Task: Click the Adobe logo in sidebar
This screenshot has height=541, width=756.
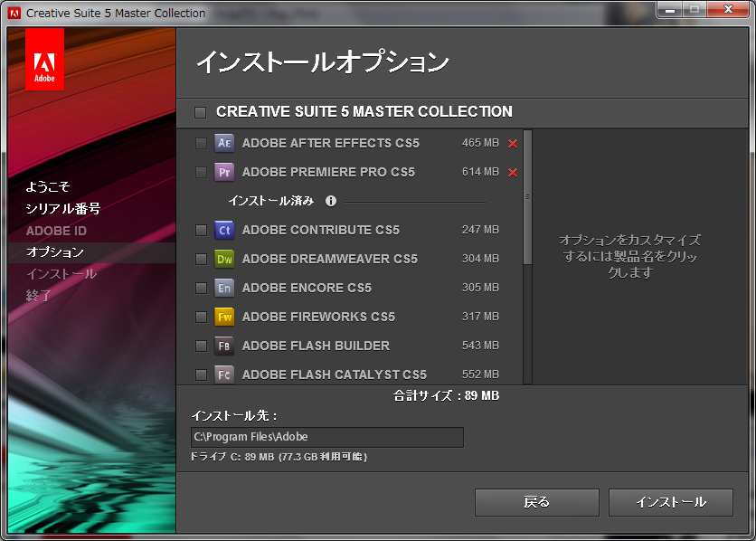Action: tap(44, 60)
